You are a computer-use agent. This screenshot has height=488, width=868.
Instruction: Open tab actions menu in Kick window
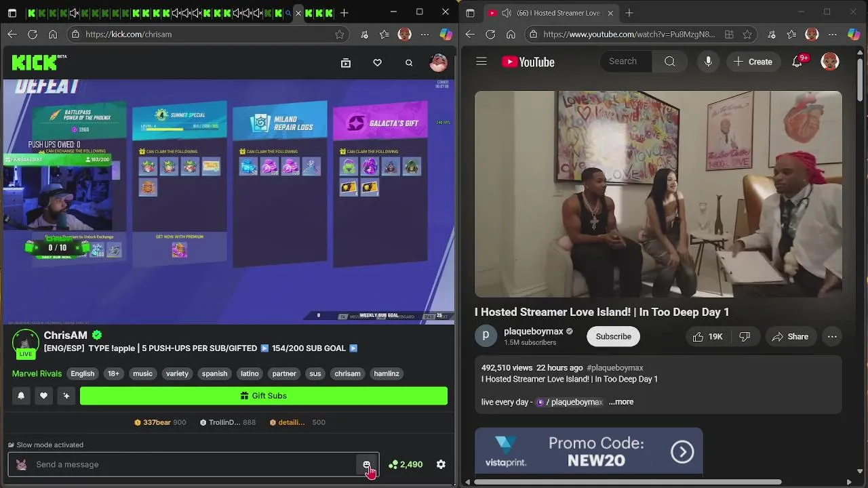tap(12, 13)
